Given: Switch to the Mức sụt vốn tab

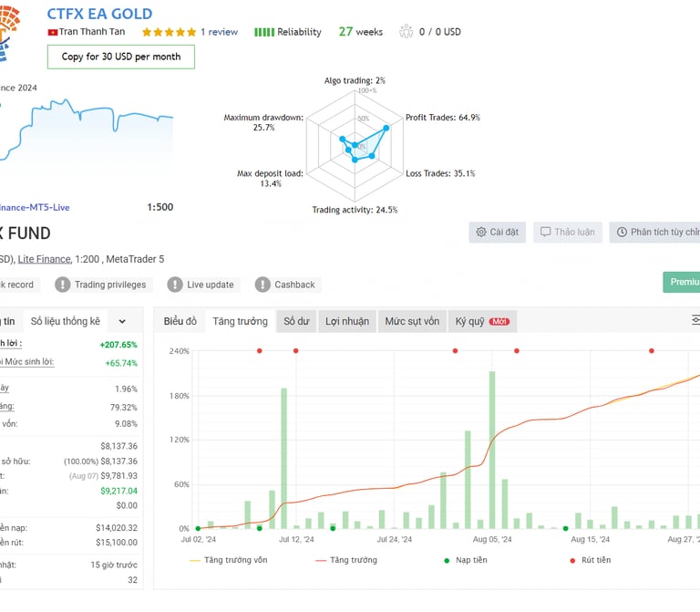Looking at the screenshot, I should (412, 321).
